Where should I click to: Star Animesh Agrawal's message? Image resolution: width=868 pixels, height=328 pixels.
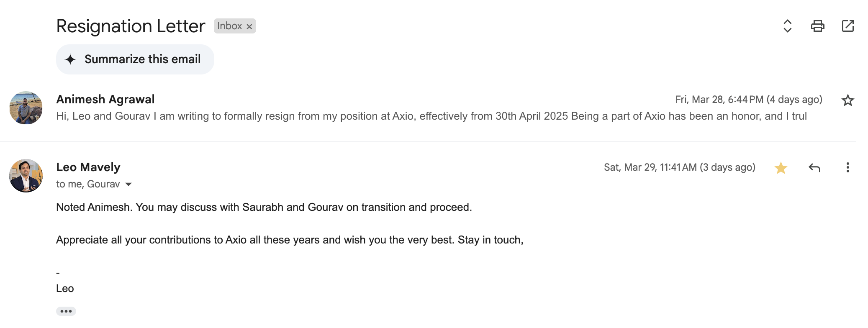pyautogui.click(x=847, y=100)
